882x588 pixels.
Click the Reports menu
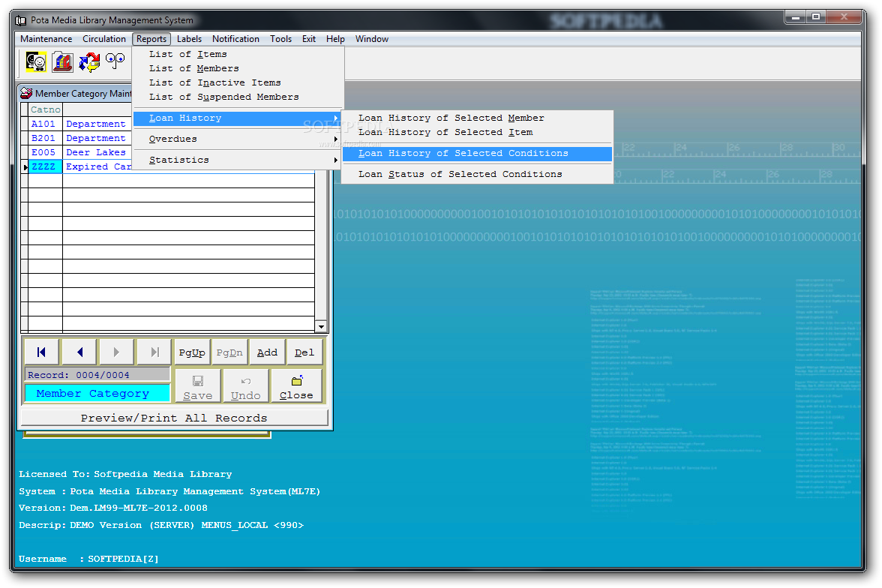click(151, 39)
